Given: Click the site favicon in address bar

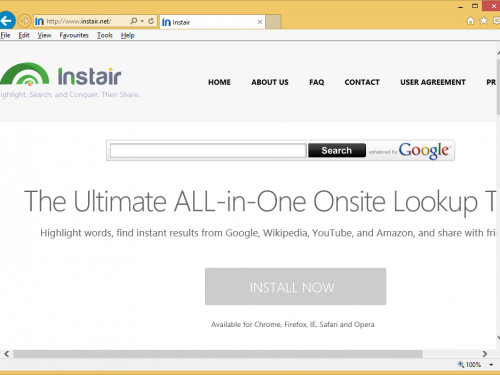Looking at the screenshot, I should [x=39, y=21].
